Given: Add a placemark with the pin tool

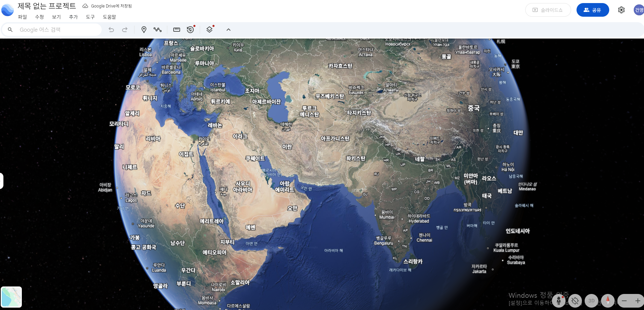Looking at the screenshot, I should (144, 30).
